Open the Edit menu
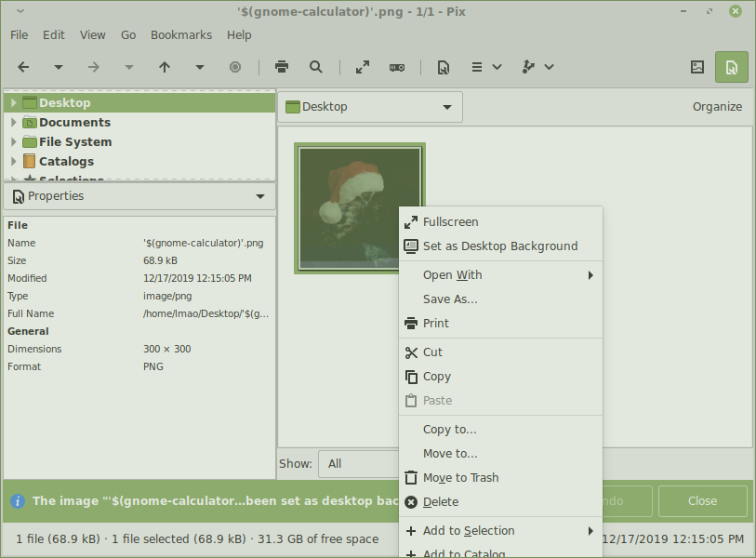Viewport: 756px width, 558px height. click(54, 35)
